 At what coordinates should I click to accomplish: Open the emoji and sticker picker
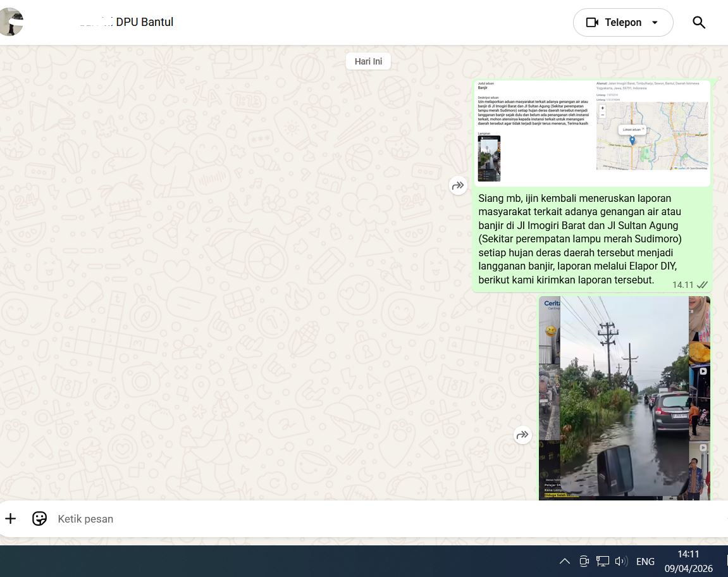coord(39,519)
